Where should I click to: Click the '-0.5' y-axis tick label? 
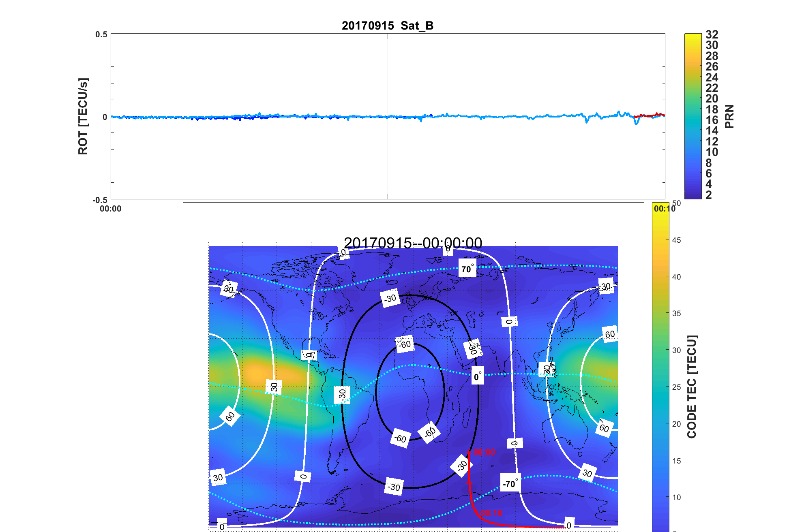100,200
